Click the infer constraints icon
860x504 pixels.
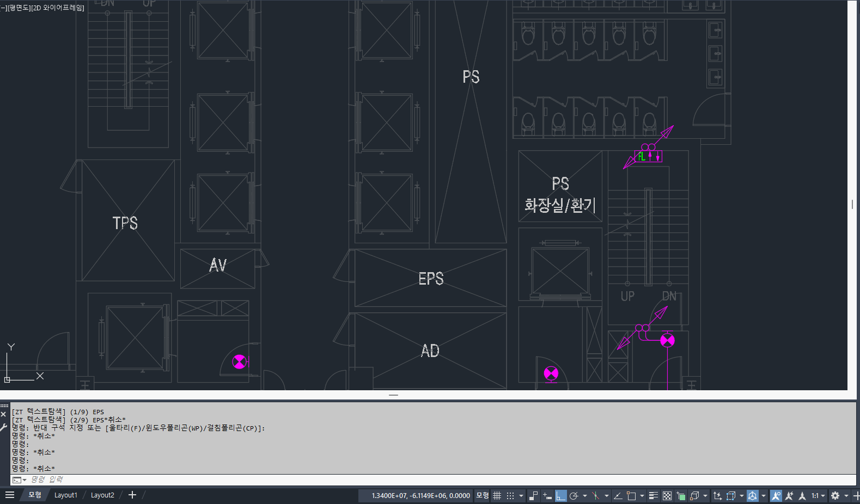(x=534, y=496)
